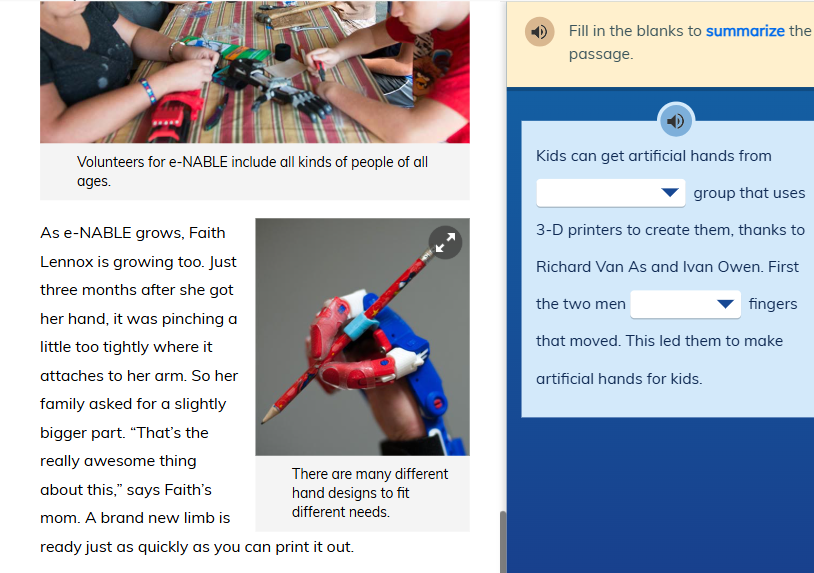The image size is (814, 573).
Task: Click the sentence 'Richard Van As and Ivan Owen'
Action: pyautogui.click(x=650, y=267)
